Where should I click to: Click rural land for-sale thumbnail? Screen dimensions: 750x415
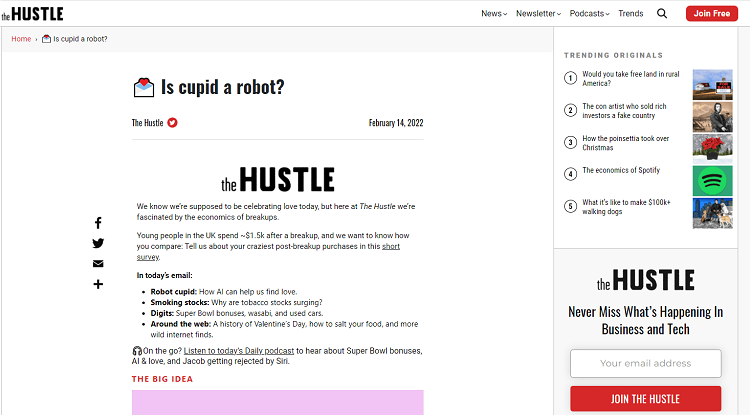click(712, 85)
